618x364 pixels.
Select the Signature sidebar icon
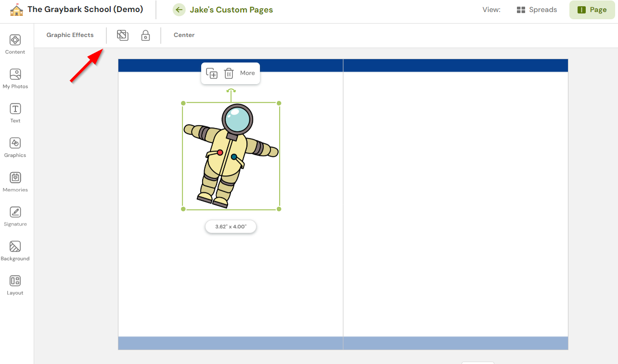click(x=15, y=215)
